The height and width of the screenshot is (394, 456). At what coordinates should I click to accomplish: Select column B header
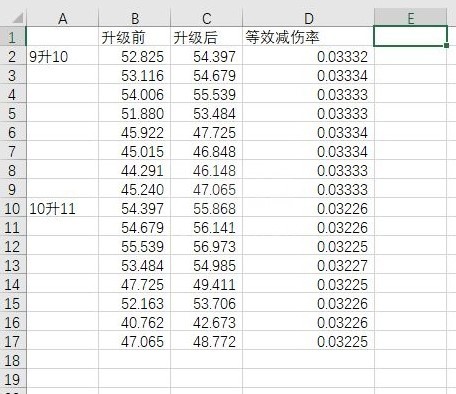(135, 18)
